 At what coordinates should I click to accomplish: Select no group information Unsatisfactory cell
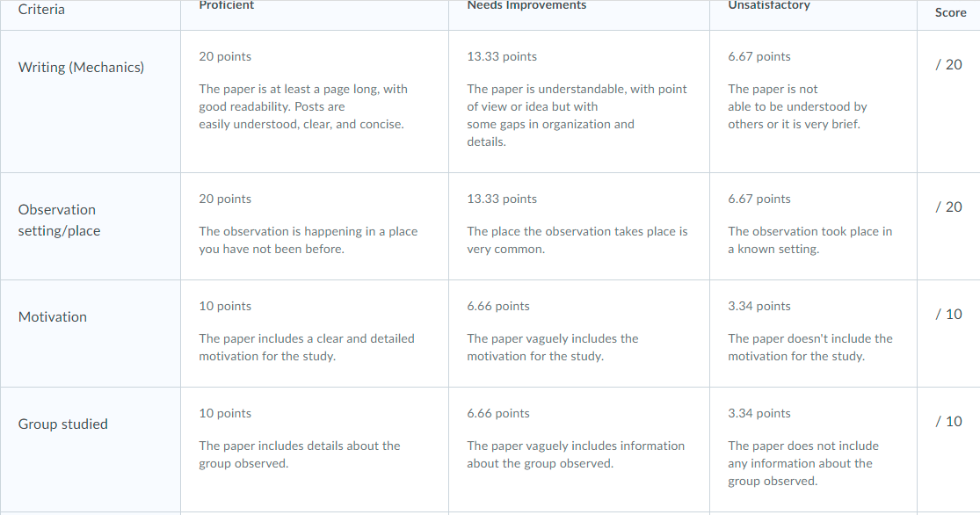click(x=813, y=450)
